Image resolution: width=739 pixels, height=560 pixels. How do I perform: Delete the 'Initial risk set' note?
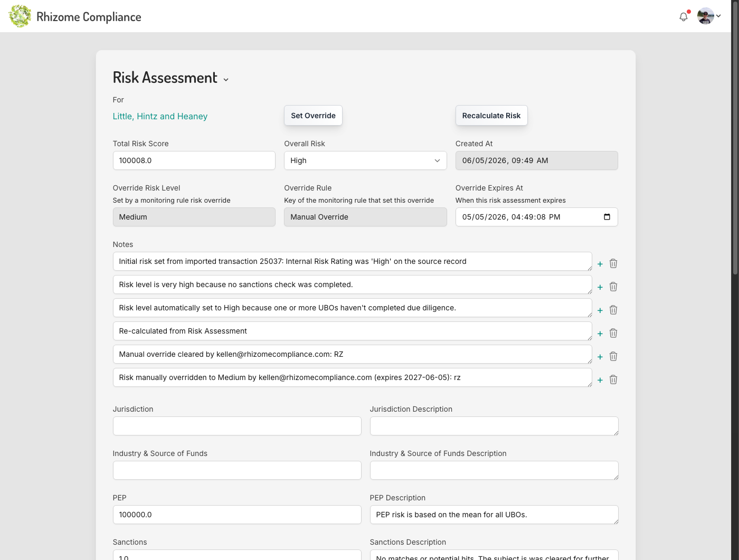coord(613,263)
